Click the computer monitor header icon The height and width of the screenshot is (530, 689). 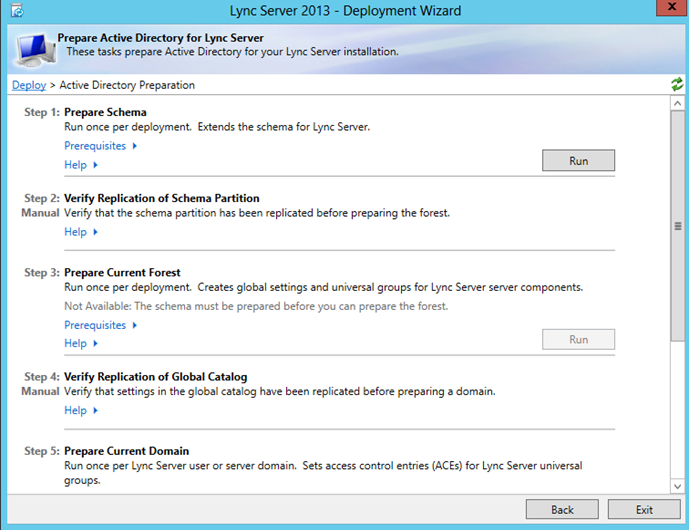[36, 50]
